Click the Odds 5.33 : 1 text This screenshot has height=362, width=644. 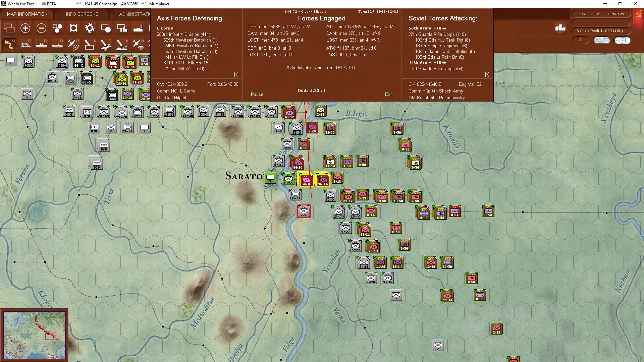coord(312,90)
